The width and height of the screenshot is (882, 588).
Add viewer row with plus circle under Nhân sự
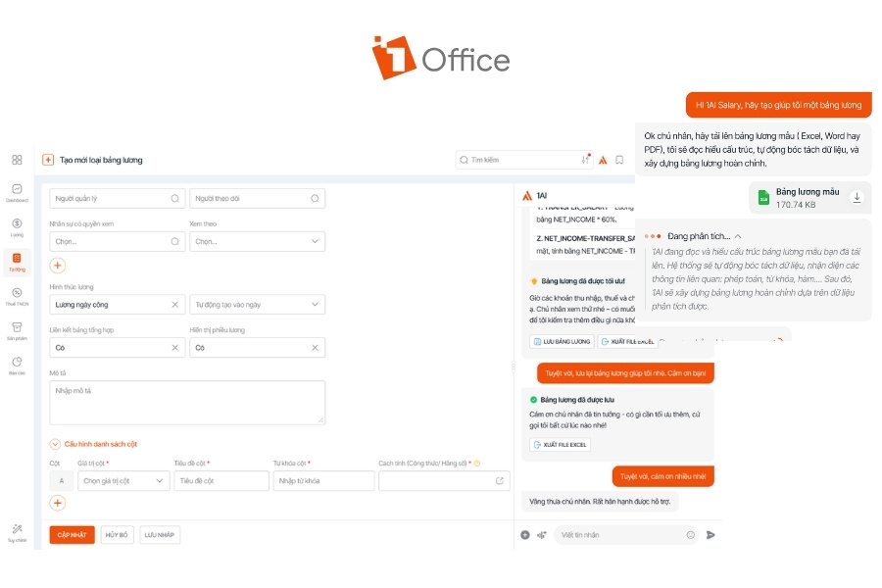(x=58, y=265)
